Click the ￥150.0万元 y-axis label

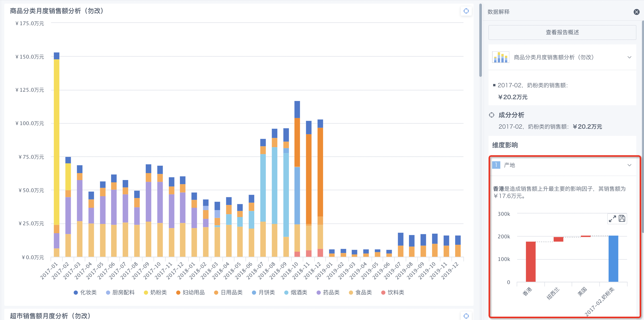click(x=30, y=57)
